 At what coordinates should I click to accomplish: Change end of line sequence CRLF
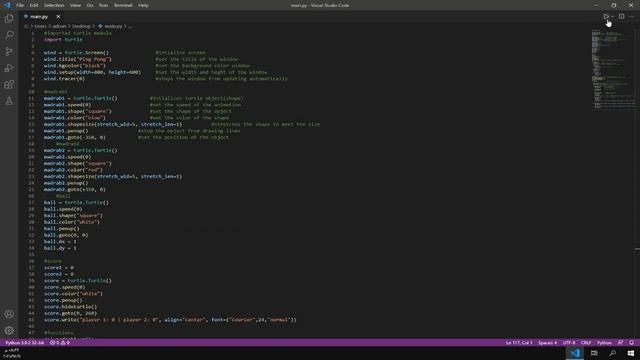click(586, 342)
